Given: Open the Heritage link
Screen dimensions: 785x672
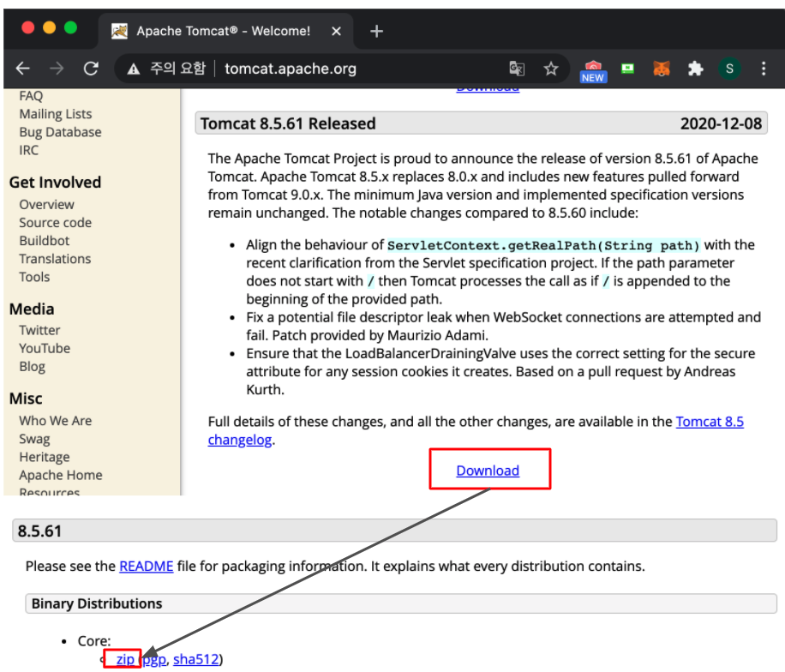Looking at the screenshot, I should tap(45, 457).
